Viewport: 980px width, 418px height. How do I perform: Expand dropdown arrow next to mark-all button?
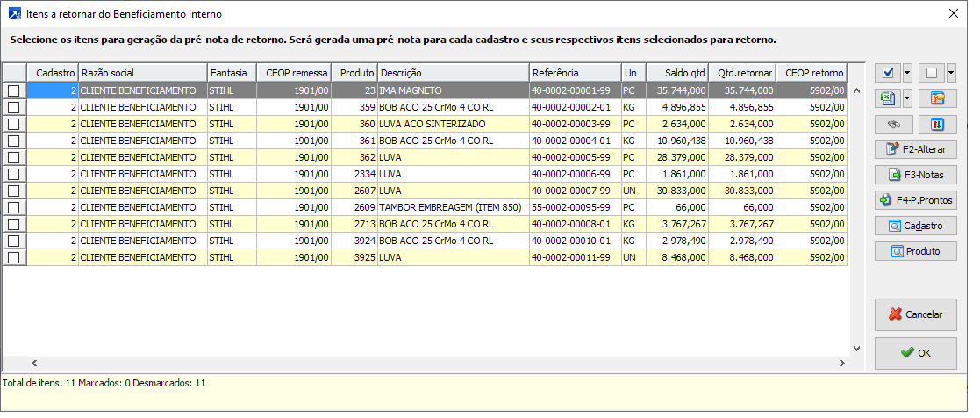tap(907, 73)
